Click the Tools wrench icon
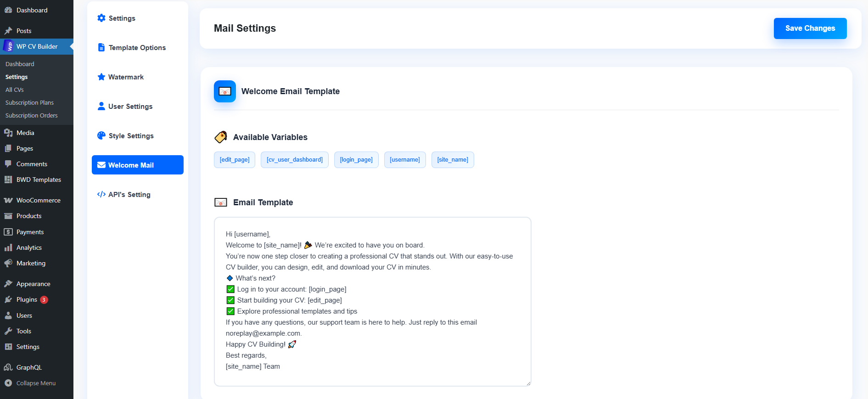 [x=8, y=331]
